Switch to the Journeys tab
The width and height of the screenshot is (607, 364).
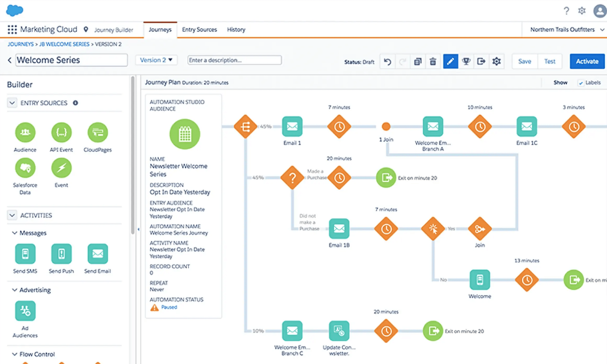[x=160, y=30]
